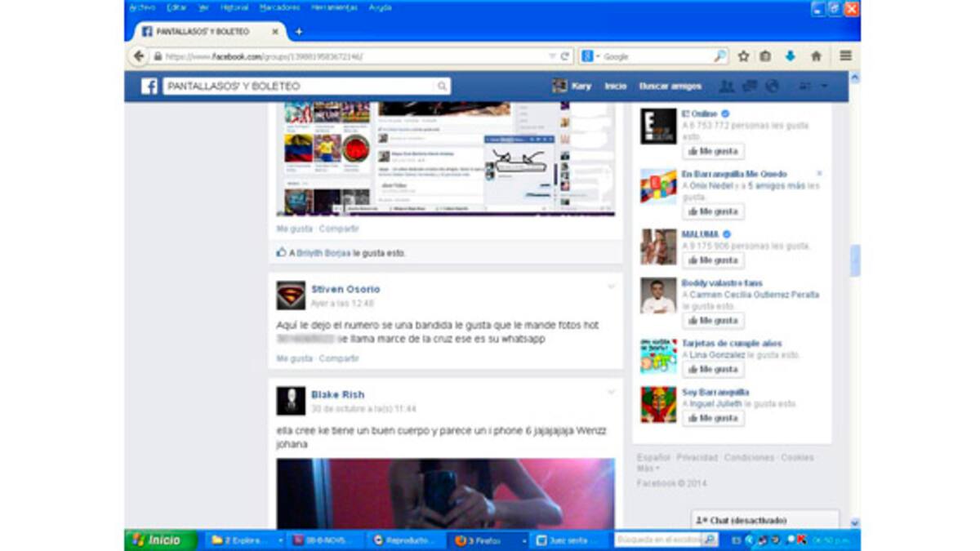This screenshot has width=980, height=551.
Task: Open the Google search engine dropdown
Action: coord(590,56)
